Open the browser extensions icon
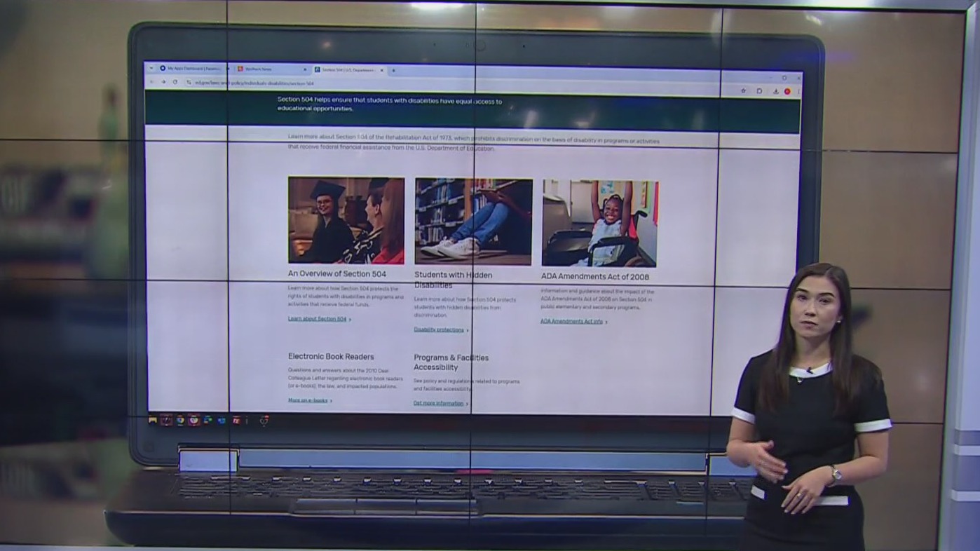 click(759, 91)
